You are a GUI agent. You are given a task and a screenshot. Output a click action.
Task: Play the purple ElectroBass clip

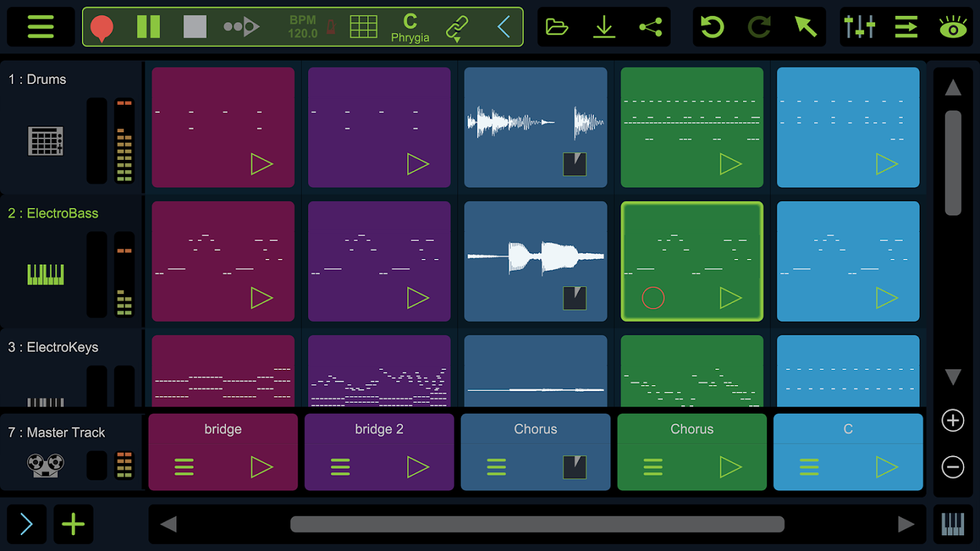click(418, 298)
